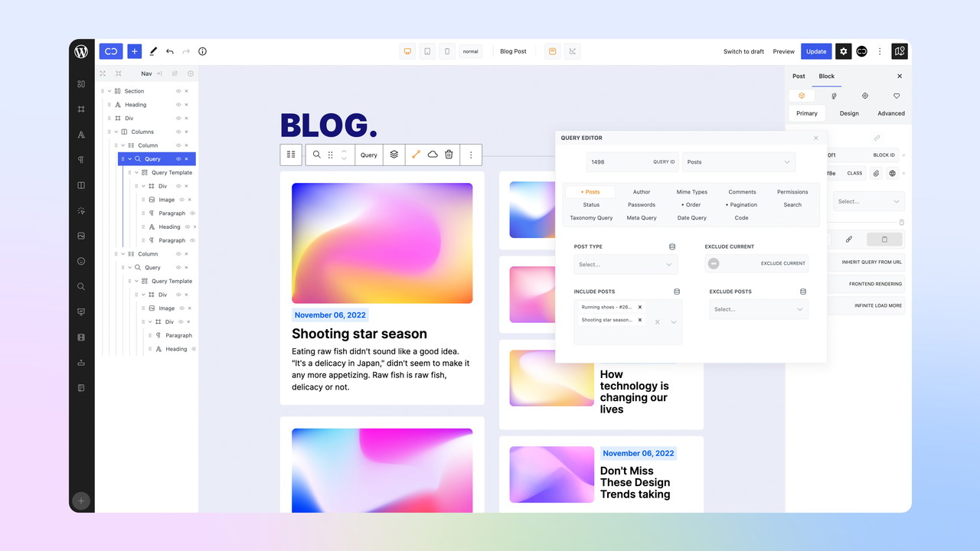Image resolution: width=980 pixels, height=551 pixels.
Task: Hide the Heading layer via its eye icon
Action: pos(178,105)
